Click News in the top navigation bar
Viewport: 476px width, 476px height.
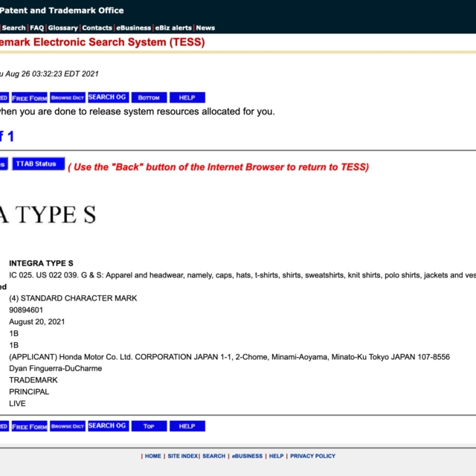pos(205,28)
